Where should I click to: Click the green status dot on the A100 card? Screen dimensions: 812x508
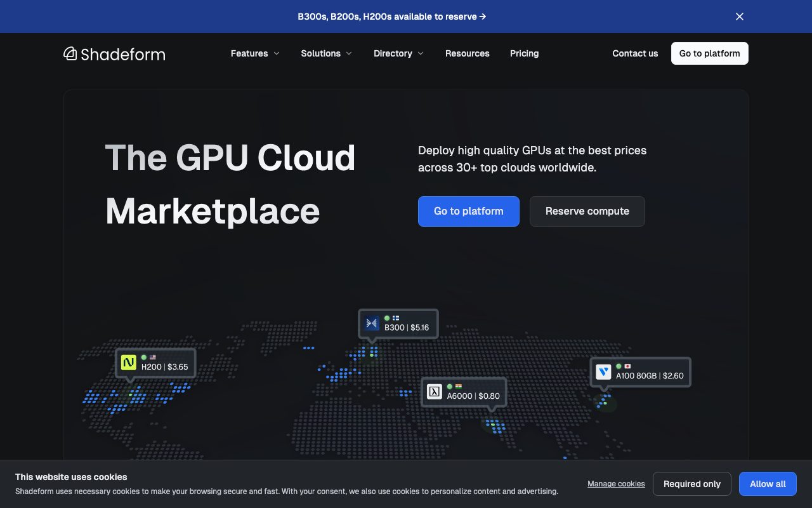[x=619, y=366]
